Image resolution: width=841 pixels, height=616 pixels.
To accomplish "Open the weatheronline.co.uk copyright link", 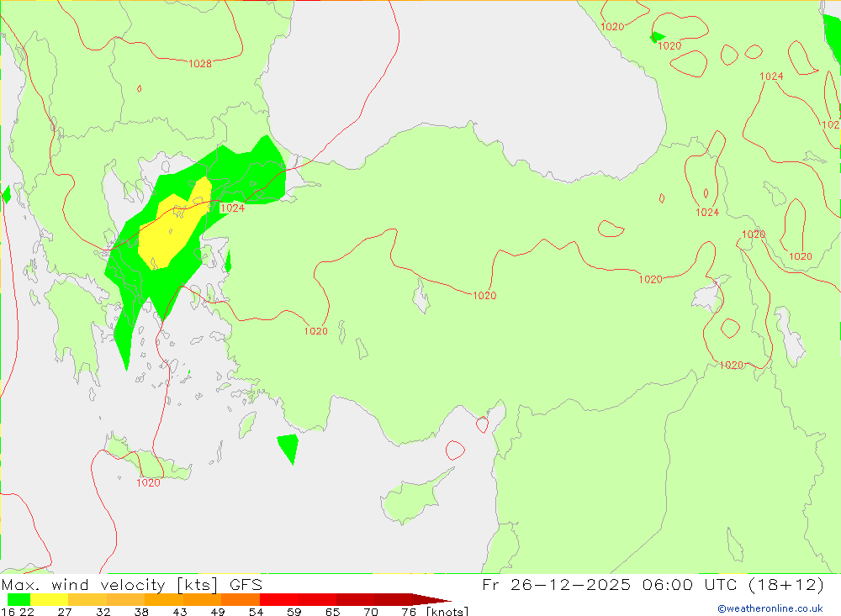I will point(770,608).
